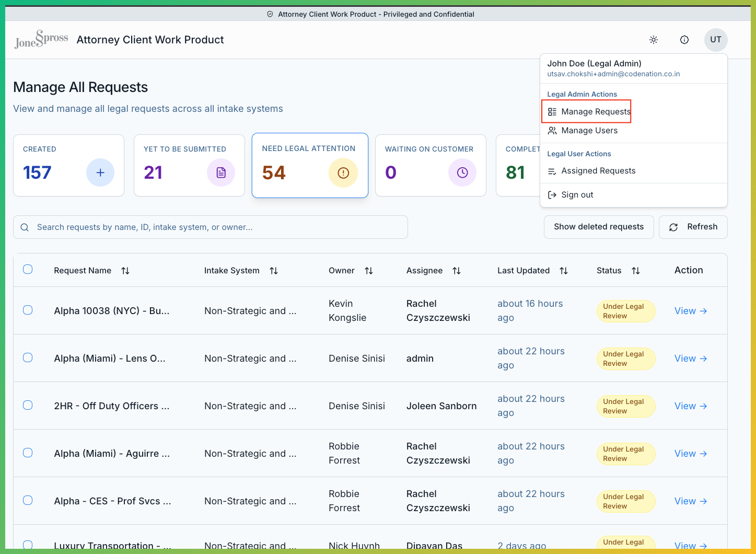Open the Alpha Miami Lens request via View link
Screen dimensions: 756x554
tap(690, 358)
